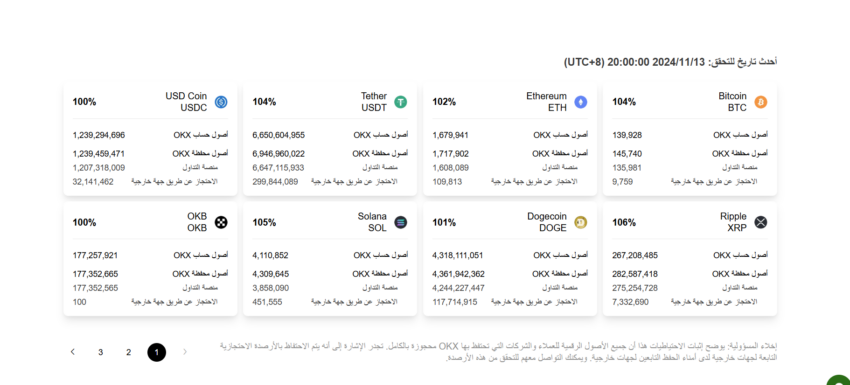The image size is (850, 385).
Task: Go to page 2 of reserves
Action: tap(128, 352)
